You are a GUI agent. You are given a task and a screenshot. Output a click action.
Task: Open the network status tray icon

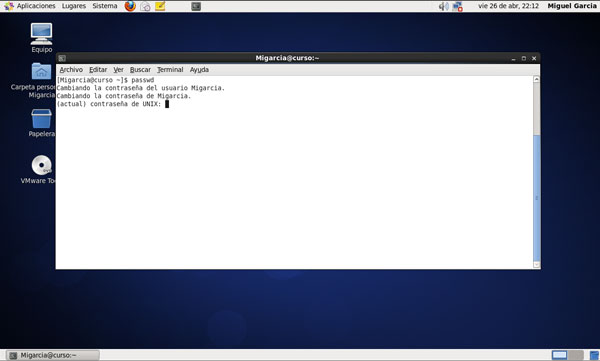pos(457,6)
